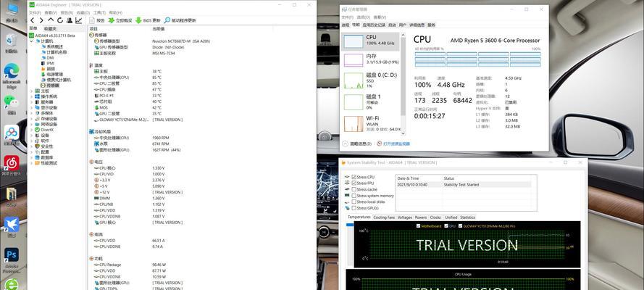644x290 pixels.
Task: Switch to Statistics tab in stability test
Action: pyautogui.click(x=467, y=217)
